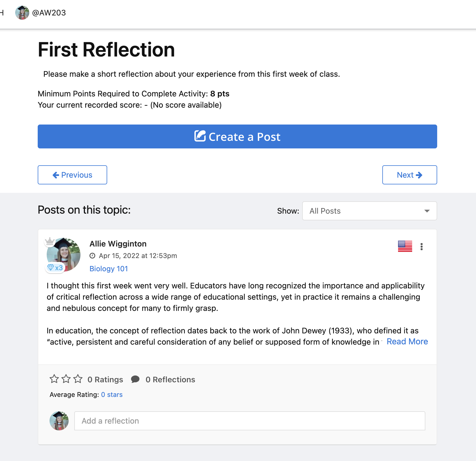Screen dimensions: 476x461
Task: Click the dropdown arrow beside All Posts
Action: (427, 211)
